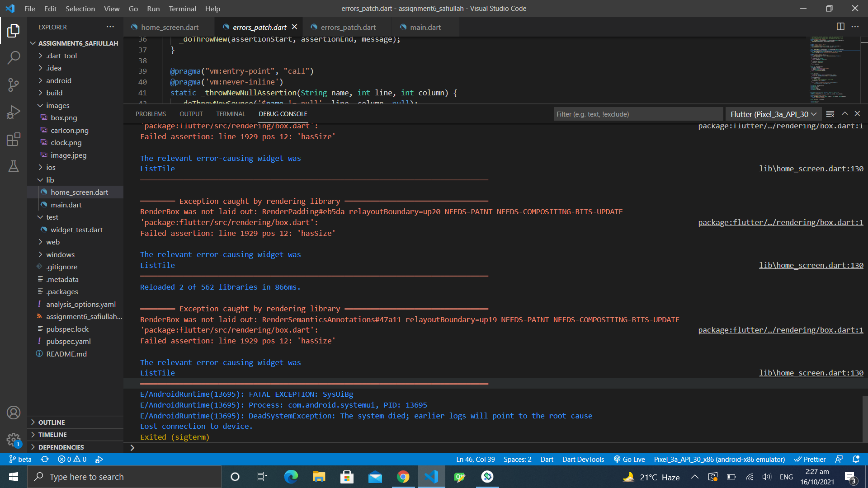The width and height of the screenshot is (868, 488).
Task: Open carIcon.png in explorer
Action: [x=75, y=130]
